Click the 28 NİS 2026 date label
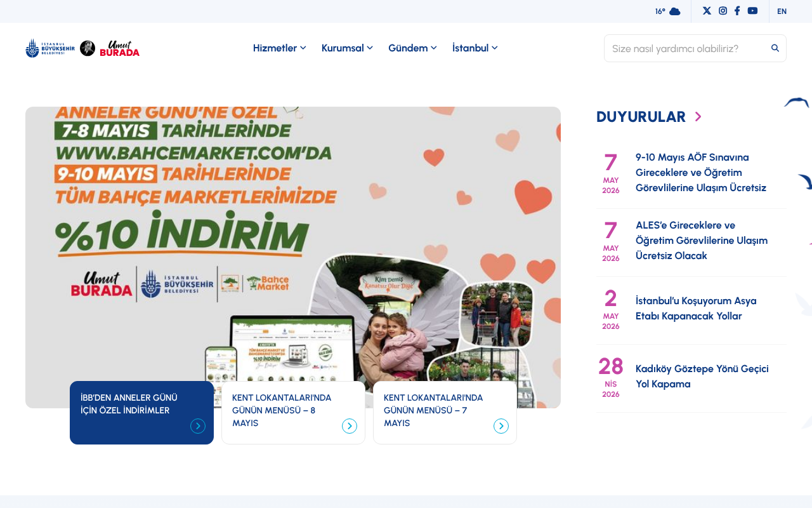Screen dimensions: 812x508 pos(611,377)
